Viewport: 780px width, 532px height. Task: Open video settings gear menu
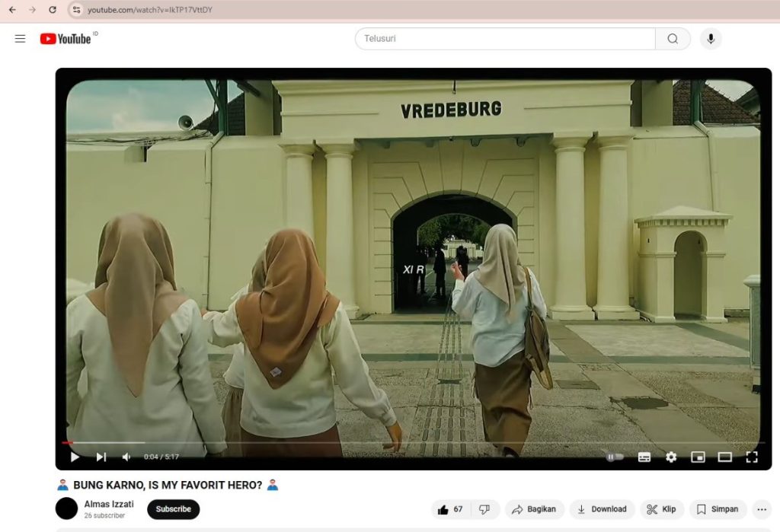pyautogui.click(x=671, y=457)
